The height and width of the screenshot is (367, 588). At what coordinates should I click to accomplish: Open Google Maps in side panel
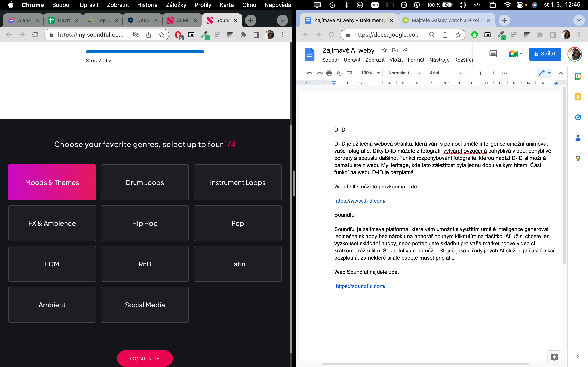pyautogui.click(x=578, y=159)
